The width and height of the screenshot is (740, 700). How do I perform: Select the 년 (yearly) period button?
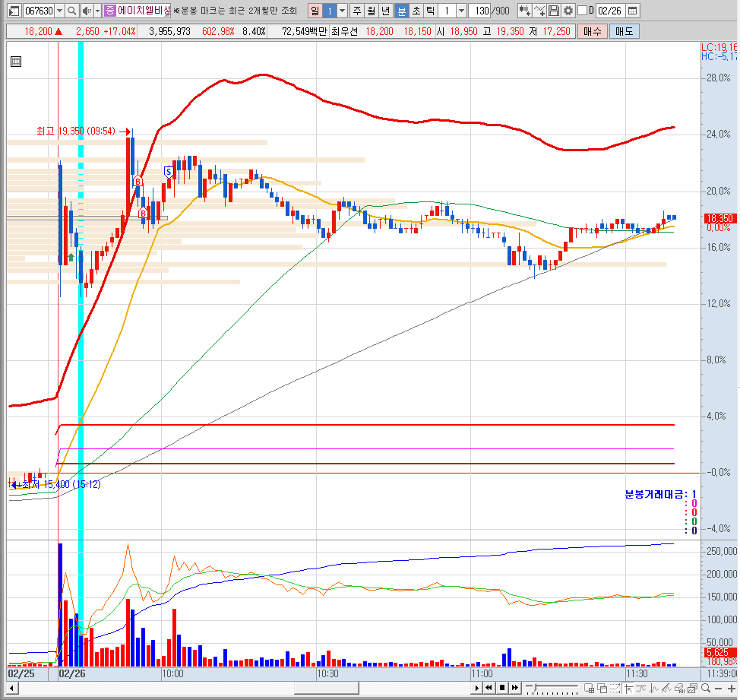click(386, 11)
